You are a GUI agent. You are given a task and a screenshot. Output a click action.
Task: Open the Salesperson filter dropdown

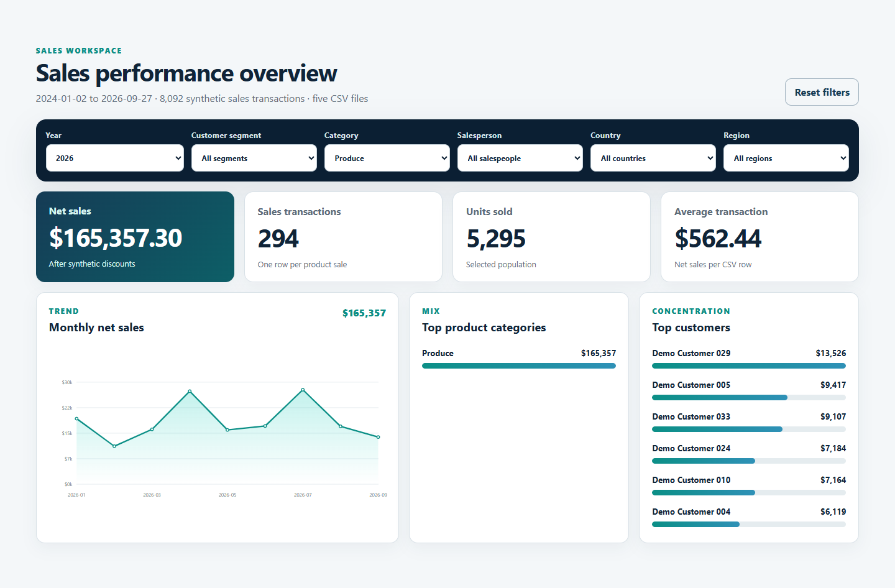(x=520, y=158)
